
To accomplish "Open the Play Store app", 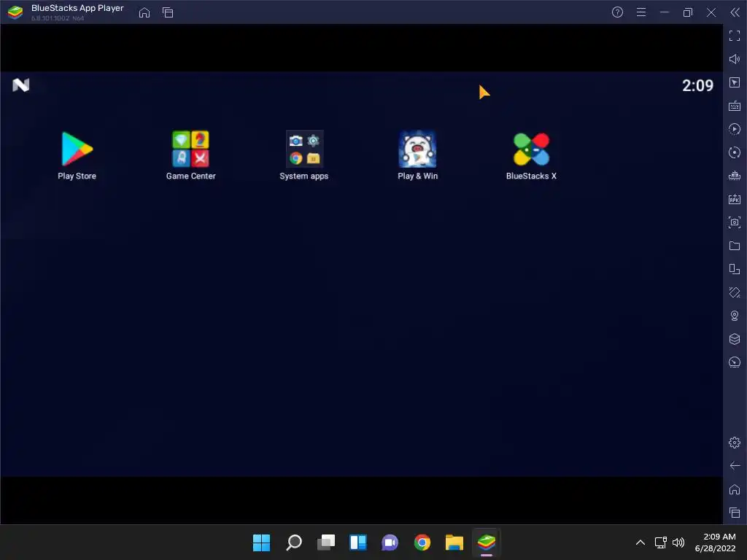I will pos(77,156).
